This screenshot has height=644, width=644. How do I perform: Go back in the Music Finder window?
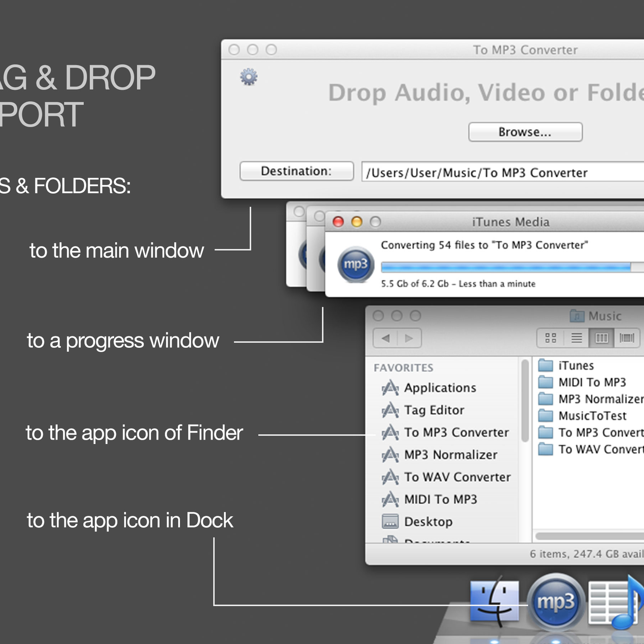[385, 338]
